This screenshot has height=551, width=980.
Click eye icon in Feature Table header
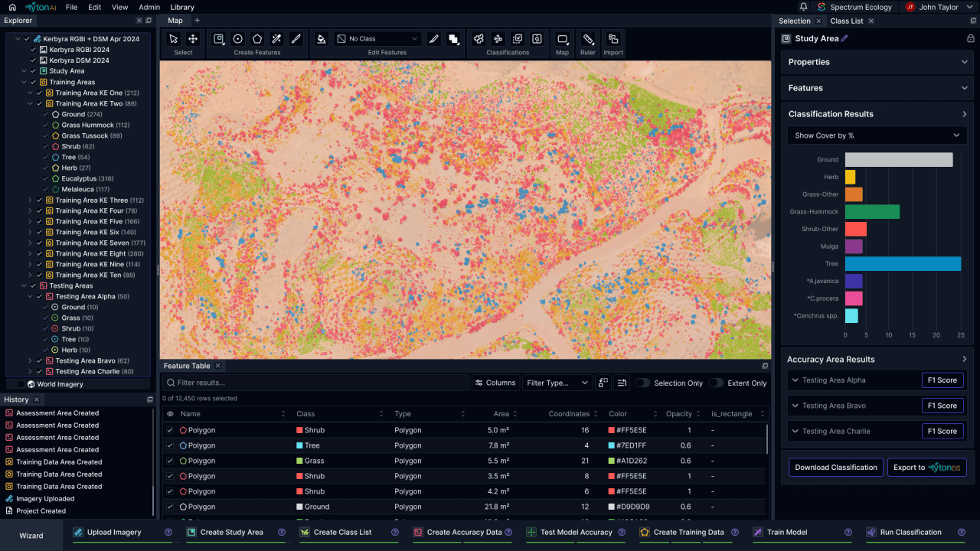click(x=170, y=414)
